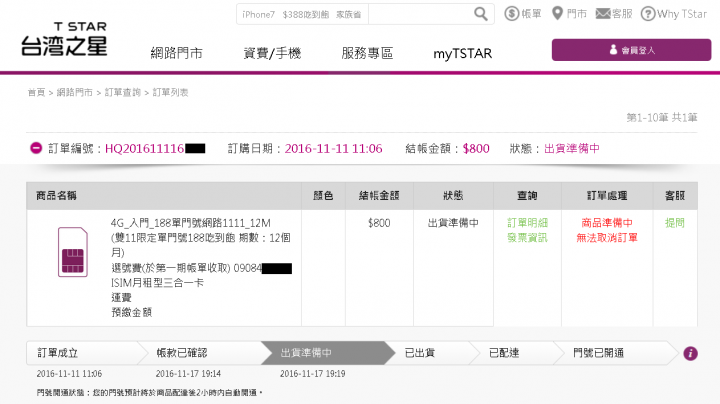Open the 帳單 billing icon link
Image resolution: width=720 pixels, height=404 pixels.
pyautogui.click(x=512, y=14)
